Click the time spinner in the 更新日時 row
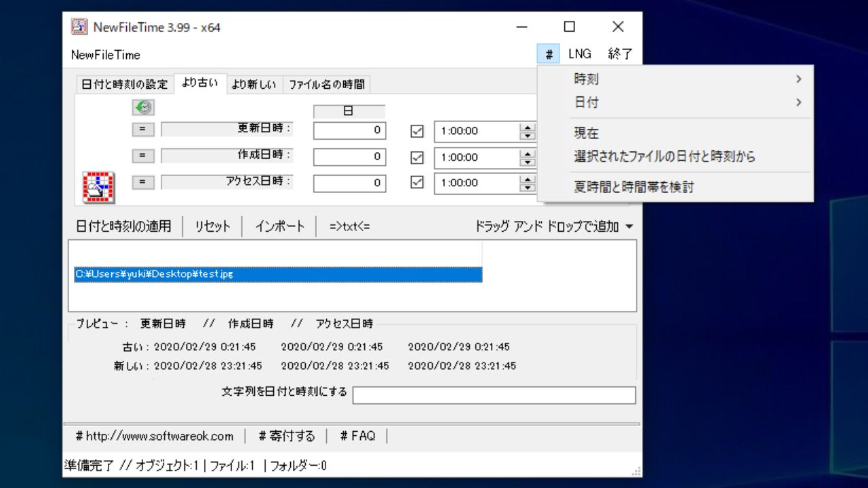Image resolution: width=868 pixels, height=488 pixels. (527, 131)
